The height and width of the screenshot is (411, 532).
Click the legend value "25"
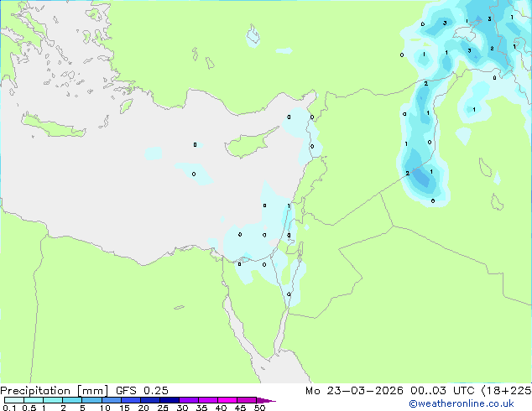163,408
